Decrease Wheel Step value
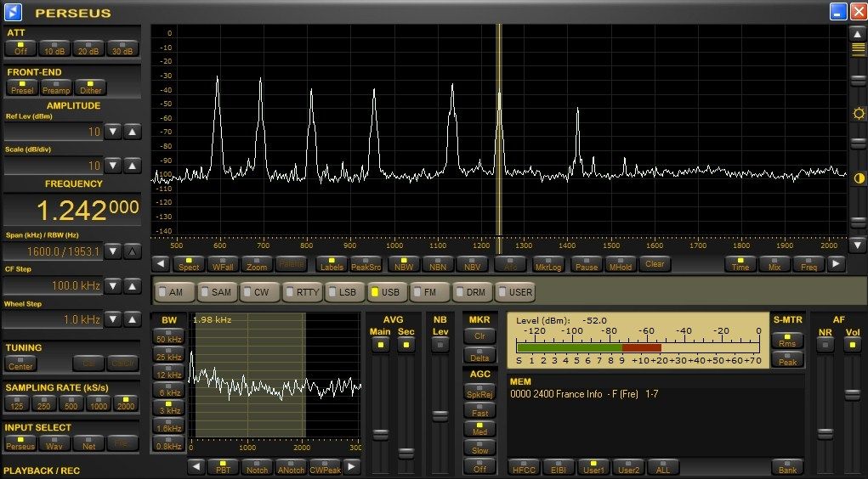The height and width of the screenshot is (479, 868). (x=113, y=319)
